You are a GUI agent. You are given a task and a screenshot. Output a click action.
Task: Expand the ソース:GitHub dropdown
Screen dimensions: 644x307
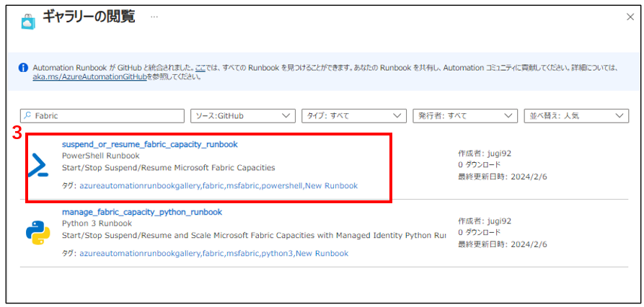[243, 116]
